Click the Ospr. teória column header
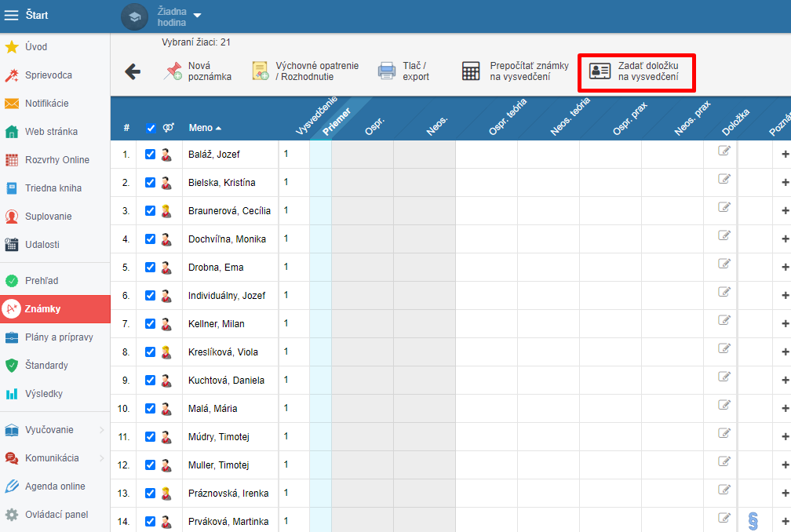The height and width of the screenshot is (532, 791). point(508,117)
